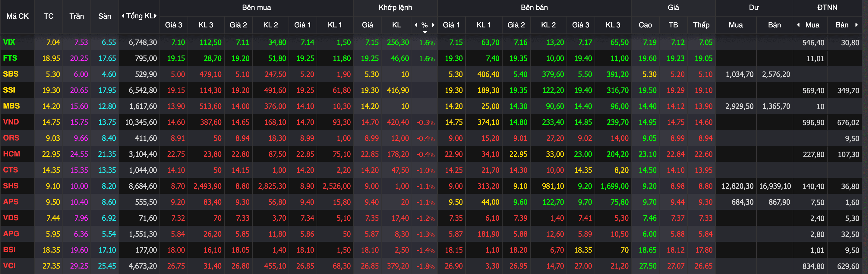Click the Khớp lệnh Giá header

[367, 25]
